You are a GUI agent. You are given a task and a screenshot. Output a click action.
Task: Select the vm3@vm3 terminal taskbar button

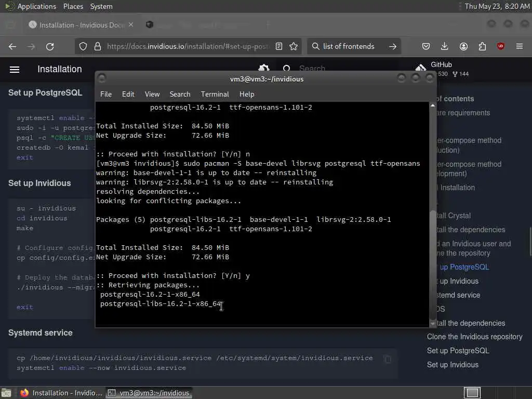pyautogui.click(x=149, y=393)
